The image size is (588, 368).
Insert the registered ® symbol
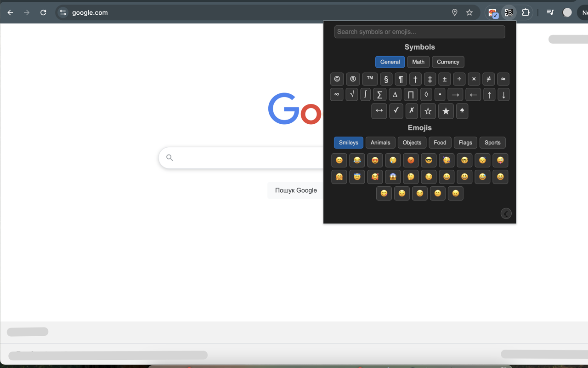[x=353, y=79]
